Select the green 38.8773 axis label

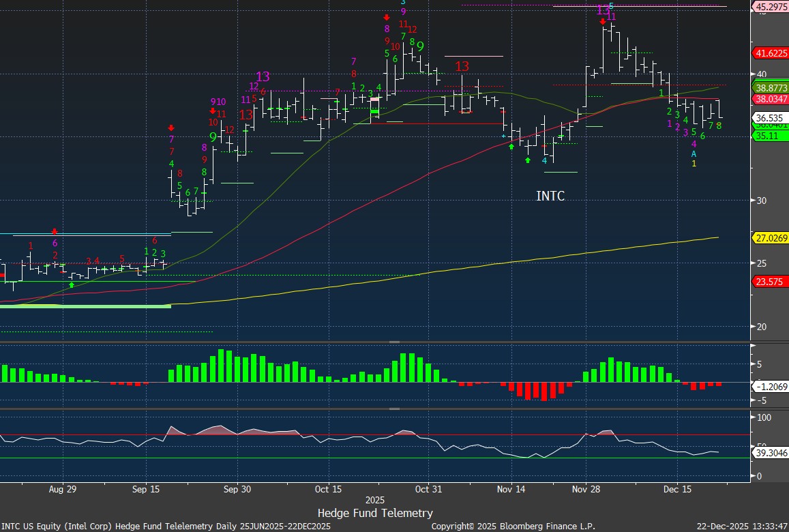[771, 88]
